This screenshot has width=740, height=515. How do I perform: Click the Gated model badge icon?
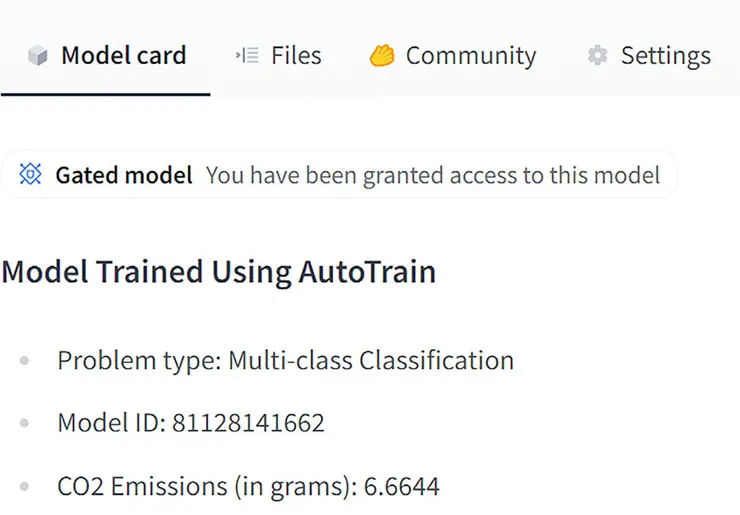tap(31, 176)
